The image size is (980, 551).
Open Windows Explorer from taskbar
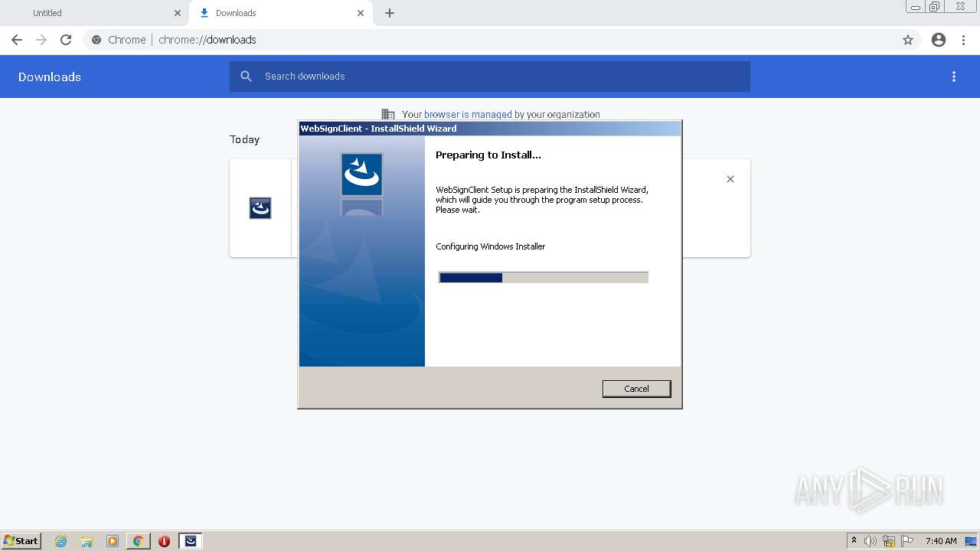87,541
